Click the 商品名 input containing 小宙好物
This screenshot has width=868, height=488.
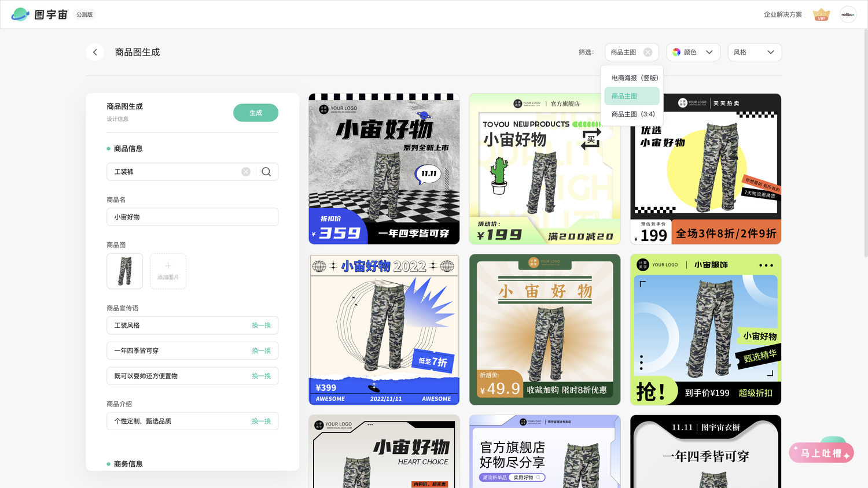click(x=192, y=217)
